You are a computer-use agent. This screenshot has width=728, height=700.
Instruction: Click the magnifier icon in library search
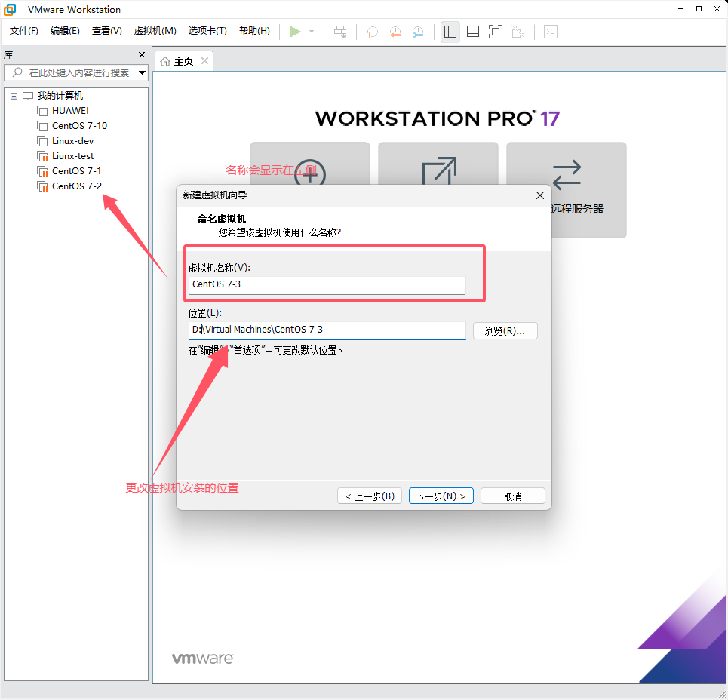click(x=17, y=72)
